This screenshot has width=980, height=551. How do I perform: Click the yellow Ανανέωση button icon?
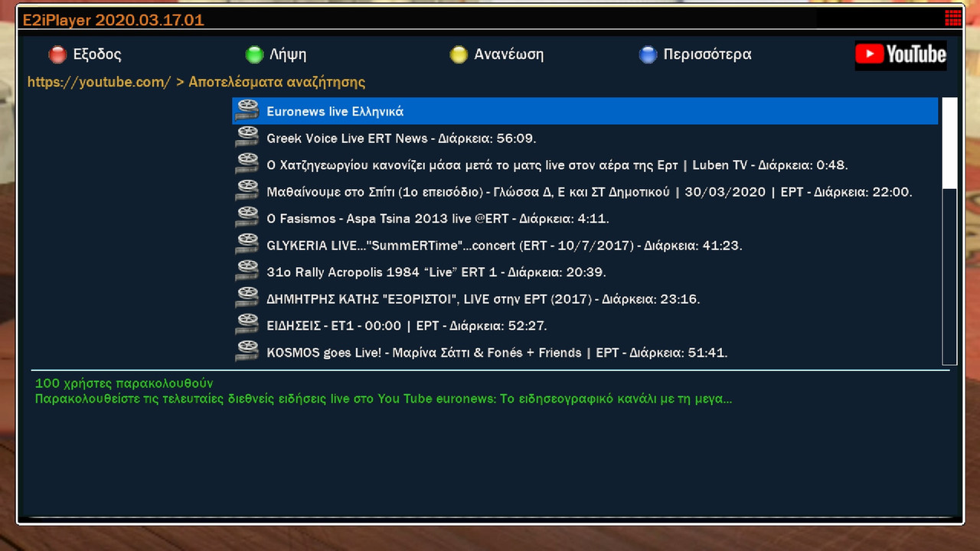[x=459, y=54]
